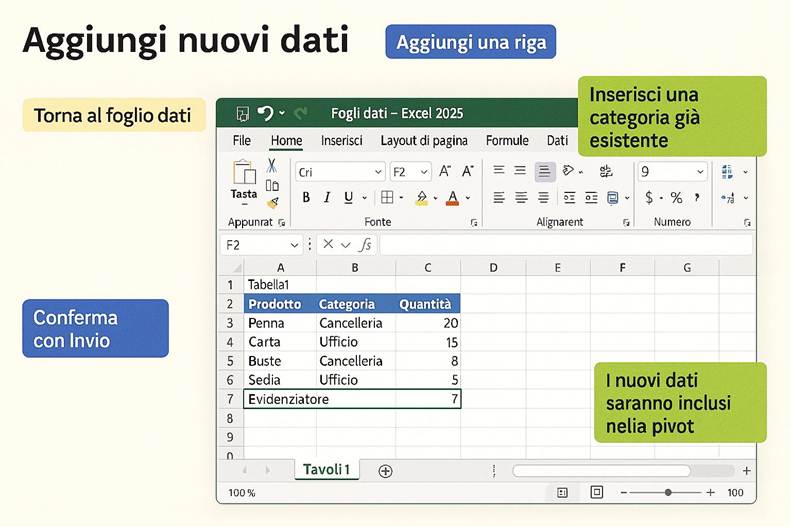Click the Torna al foglio dati label
791x527 pixels.
click(113, 115)
